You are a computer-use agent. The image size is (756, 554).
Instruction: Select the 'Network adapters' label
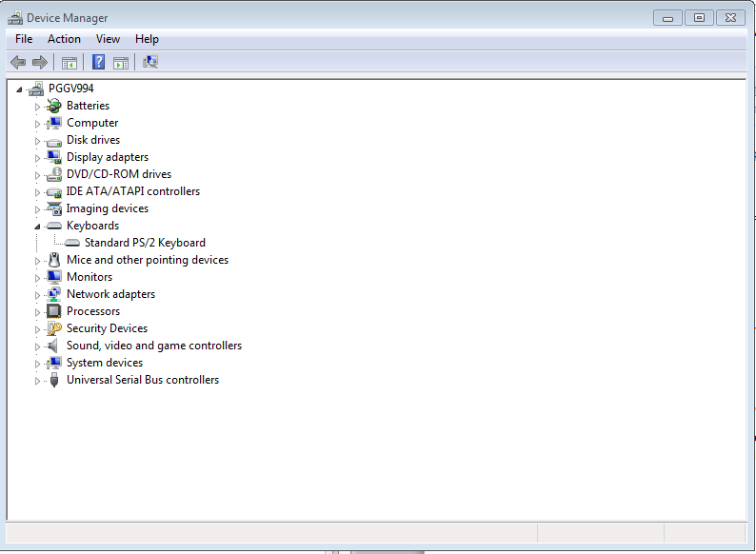pos(110,294)
